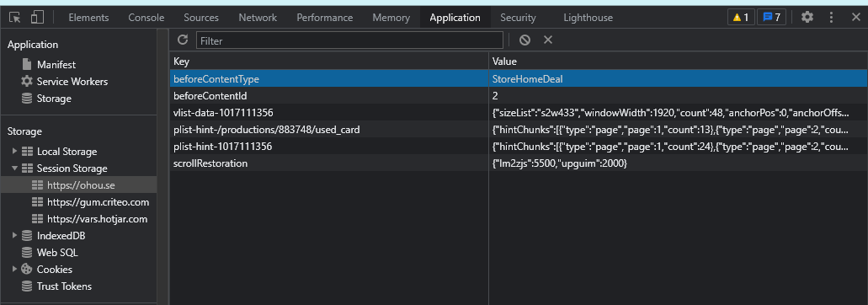Open the Service Workers item

coord(72,82)
